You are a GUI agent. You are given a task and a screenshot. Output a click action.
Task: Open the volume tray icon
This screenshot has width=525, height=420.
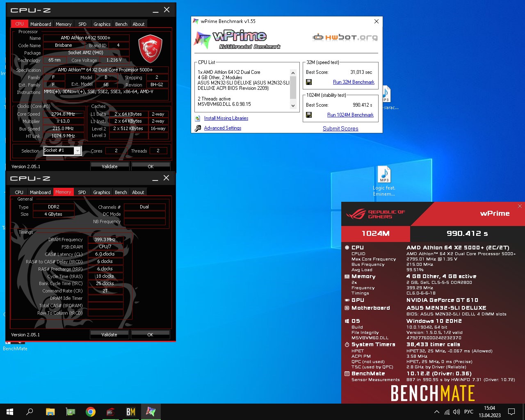[457, 412]
